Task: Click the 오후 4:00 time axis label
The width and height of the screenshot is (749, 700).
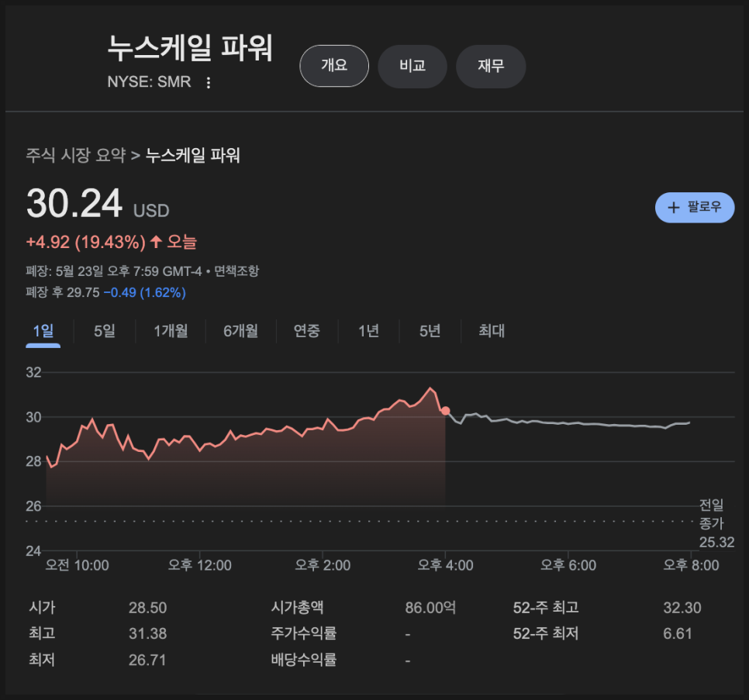Action: [x=445, y=565]
